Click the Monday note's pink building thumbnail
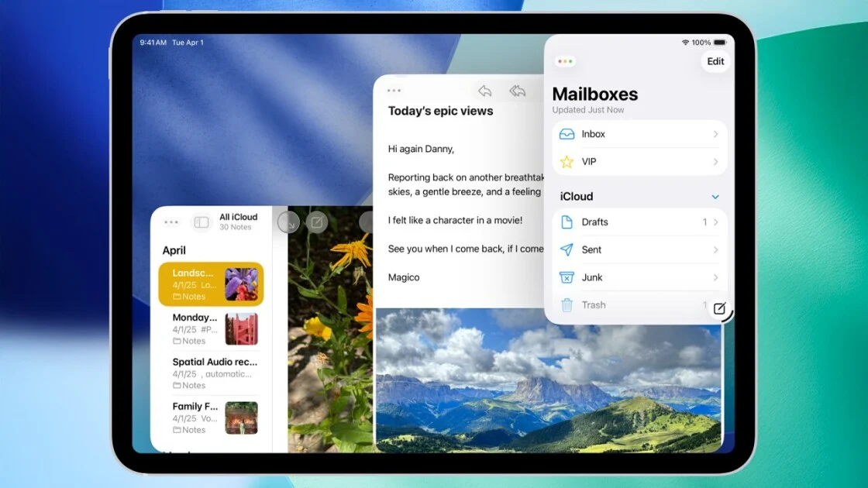Viewport: 868px width, 488px height. pyautogui.click(x=241, y=329)
